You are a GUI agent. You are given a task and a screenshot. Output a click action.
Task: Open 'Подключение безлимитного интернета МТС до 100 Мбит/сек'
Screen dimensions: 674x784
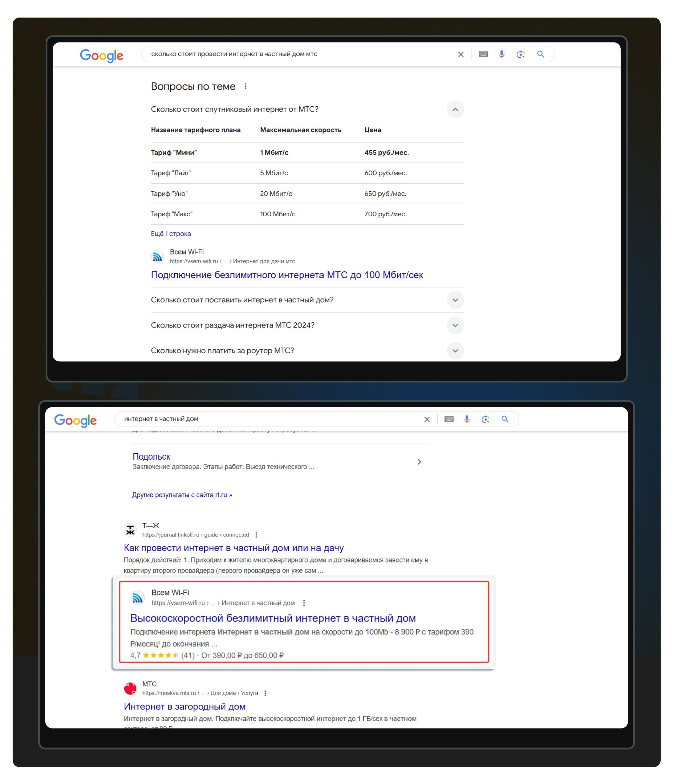click(287, 275)
